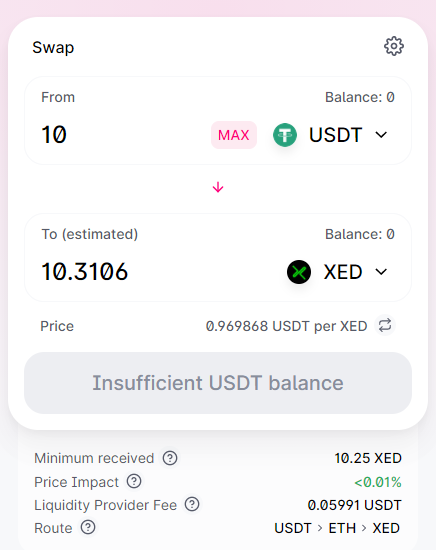Expand the XED token dropdown chevron
Screen dimensions: 436x550
pyautogui.click(x=381, y=272)
